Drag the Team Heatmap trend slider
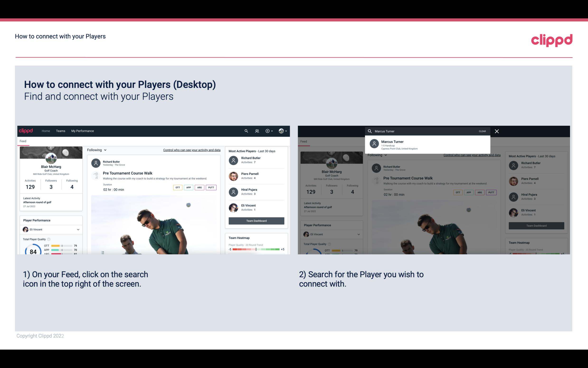This screenshot has width=588, height=368. point(256,250)
